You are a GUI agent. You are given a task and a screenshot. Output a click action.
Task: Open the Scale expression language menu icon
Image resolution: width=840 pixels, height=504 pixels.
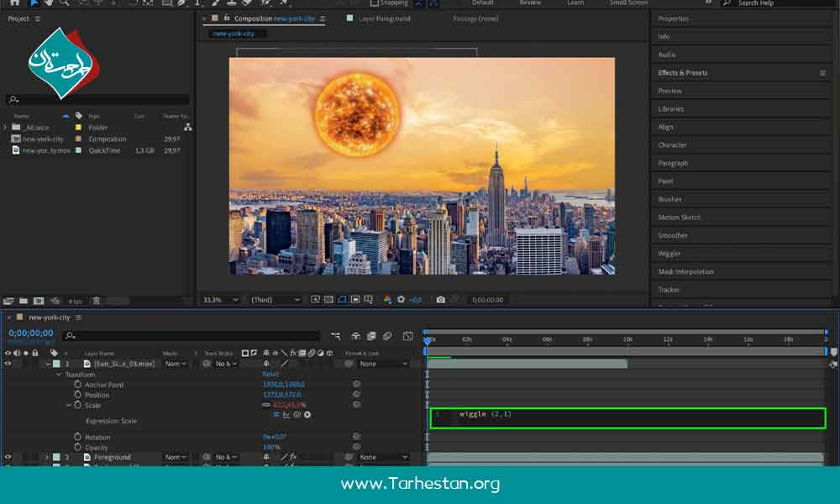click(x=307, y=414)
